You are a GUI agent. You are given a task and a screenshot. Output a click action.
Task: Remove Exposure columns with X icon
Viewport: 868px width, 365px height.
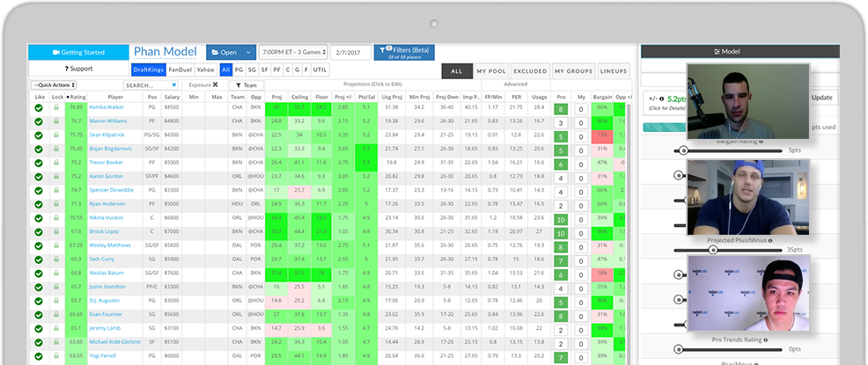[x=216, y=85]
